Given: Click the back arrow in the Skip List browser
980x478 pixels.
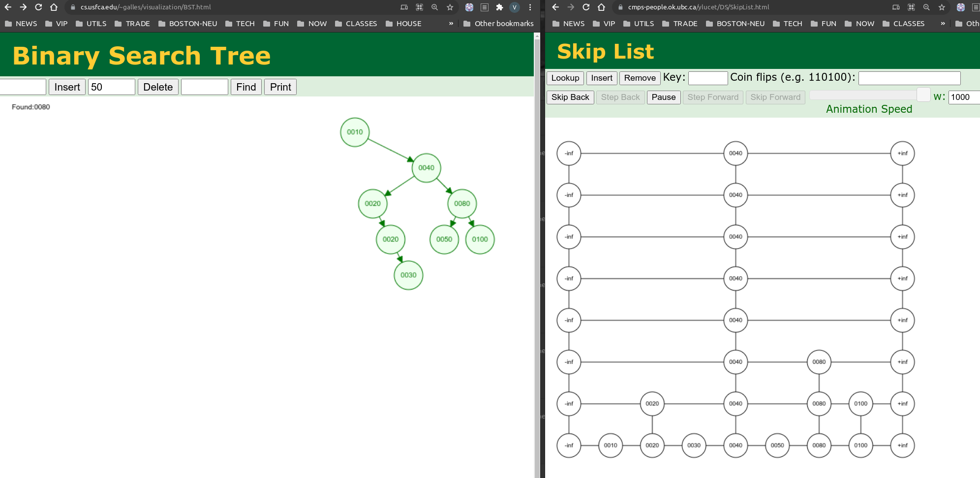Looking at the screenshot, I should point(555,7).
